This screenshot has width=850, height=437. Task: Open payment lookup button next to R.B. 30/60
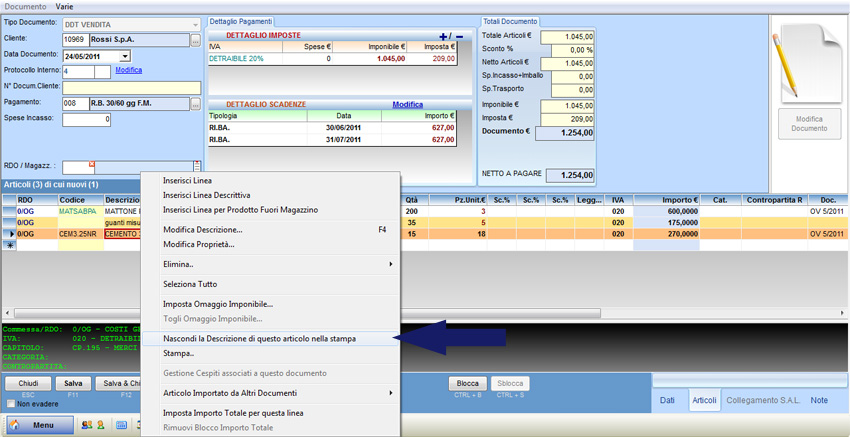[x=196, y=103]
